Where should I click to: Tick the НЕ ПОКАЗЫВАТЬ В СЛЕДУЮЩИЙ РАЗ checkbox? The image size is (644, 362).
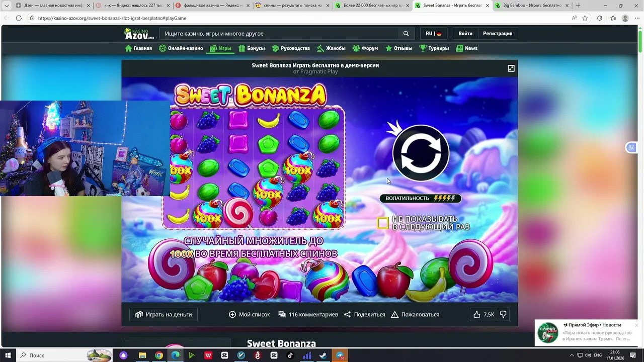(383, 223)
